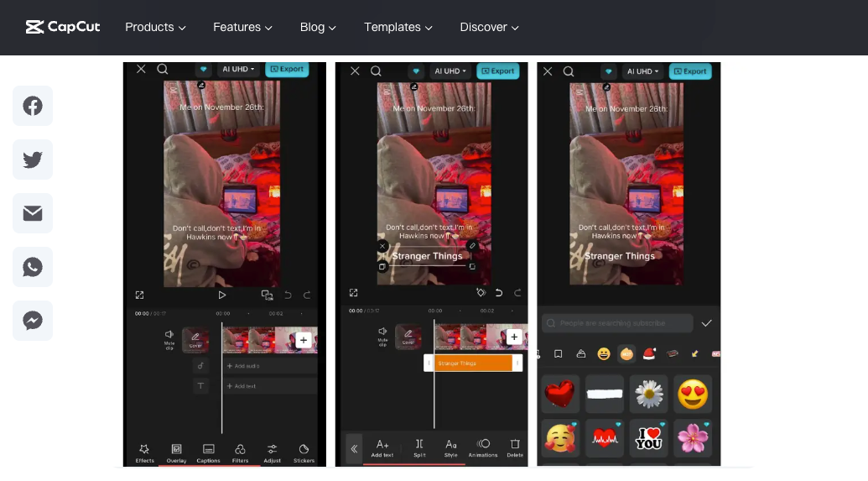868x481 pixels.
Task: Open the text Style tool
Action: click(451, 447)
